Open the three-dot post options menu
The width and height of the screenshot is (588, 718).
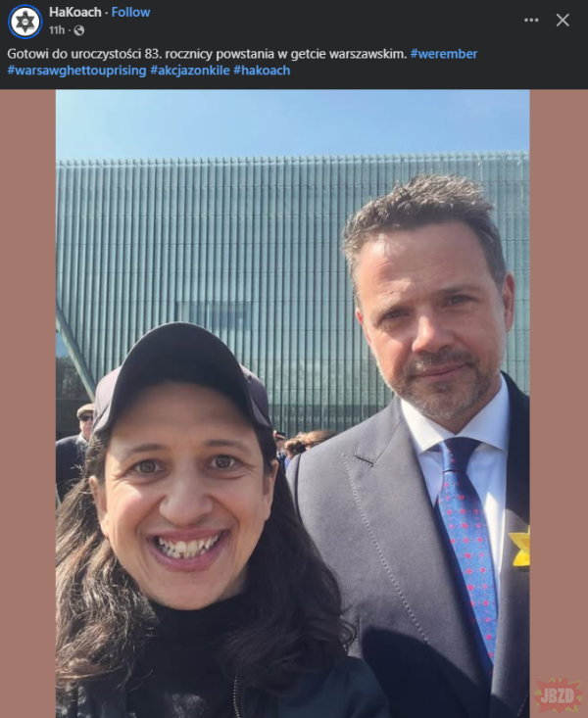click(x=531, y=20)
